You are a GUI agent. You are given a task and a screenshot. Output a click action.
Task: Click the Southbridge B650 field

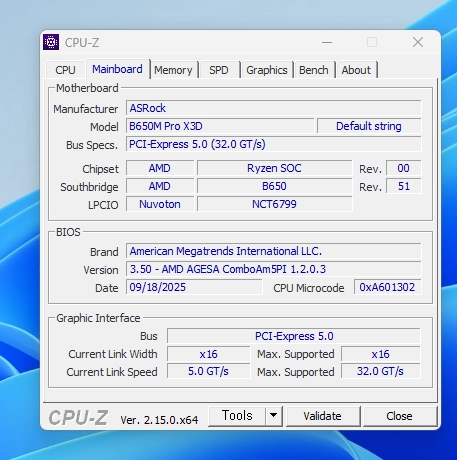pos(274,186)
